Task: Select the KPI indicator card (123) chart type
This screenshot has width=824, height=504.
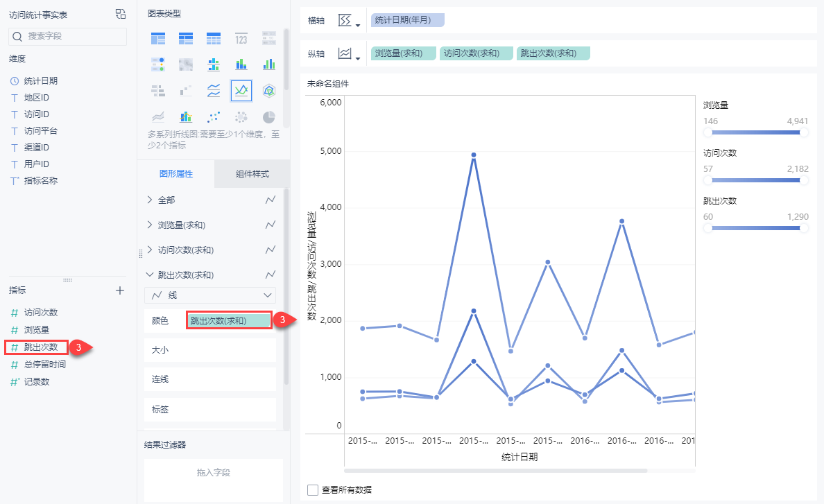Action: click(x=241, y=38)
